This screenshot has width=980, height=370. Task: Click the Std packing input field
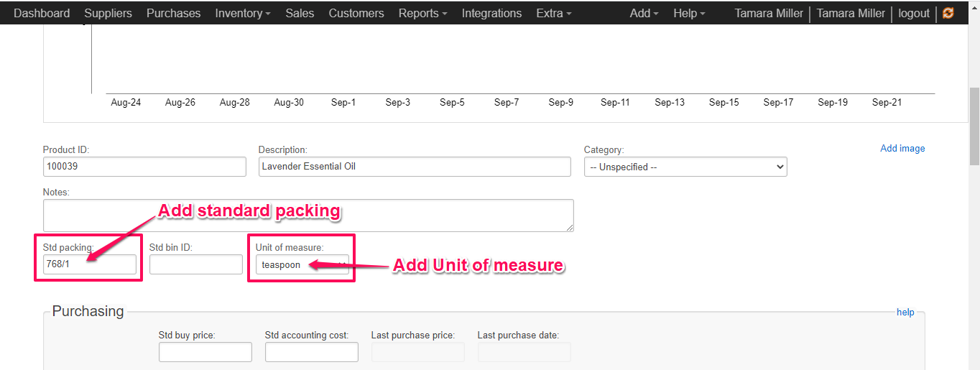click(x=90, y=264)
